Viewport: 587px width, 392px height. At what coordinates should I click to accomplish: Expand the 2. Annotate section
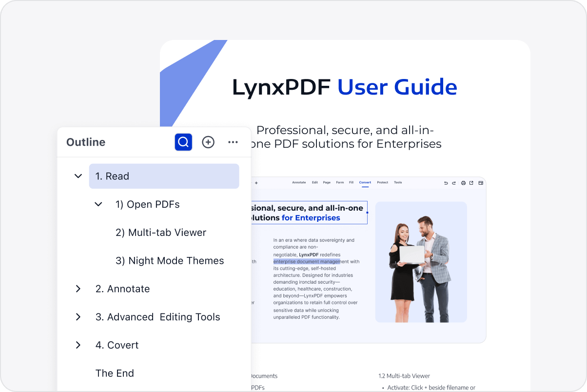point(78,289)
